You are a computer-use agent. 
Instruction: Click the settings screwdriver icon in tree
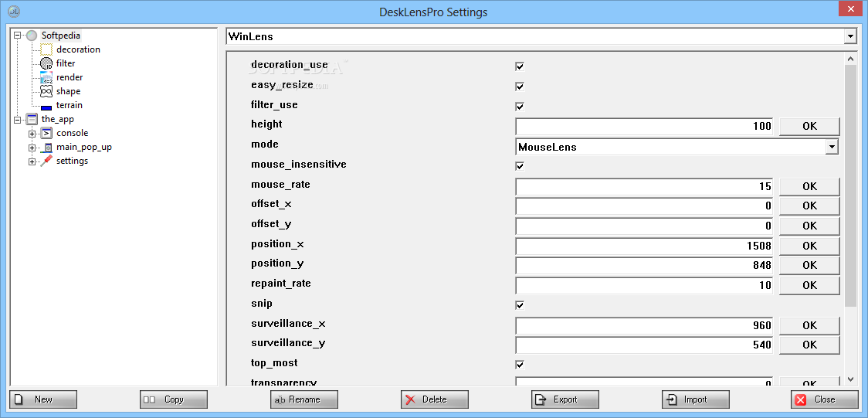pyautogui.click(x=46, y=161)
